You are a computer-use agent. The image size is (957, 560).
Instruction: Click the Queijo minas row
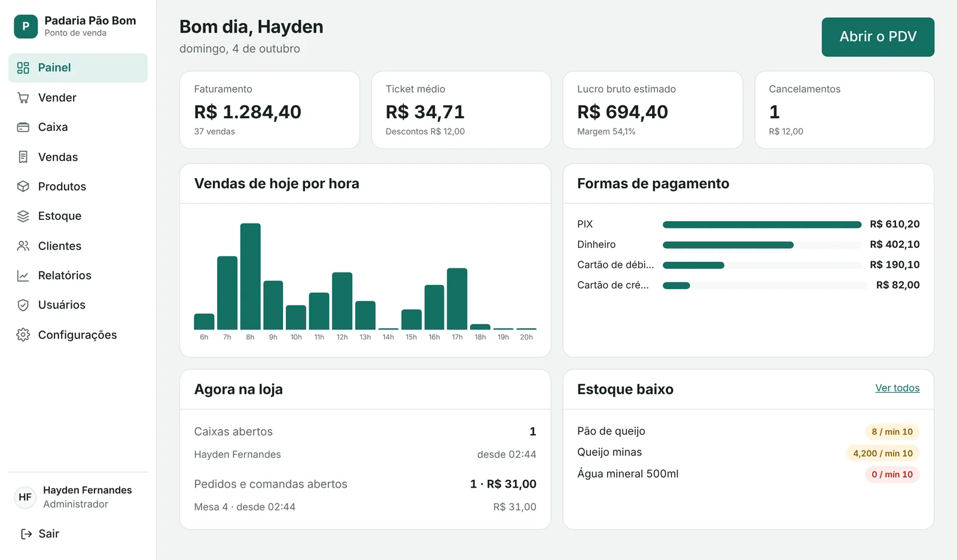748,453
